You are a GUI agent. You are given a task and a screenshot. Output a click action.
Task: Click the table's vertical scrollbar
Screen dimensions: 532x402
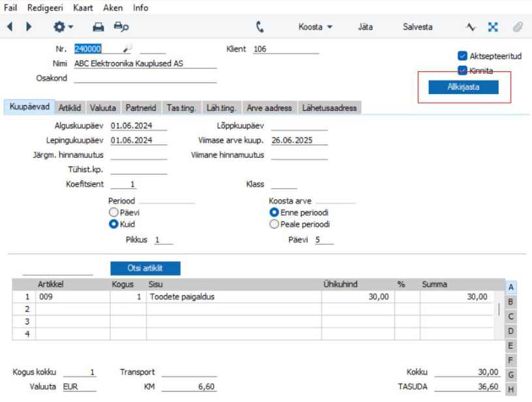499,309
